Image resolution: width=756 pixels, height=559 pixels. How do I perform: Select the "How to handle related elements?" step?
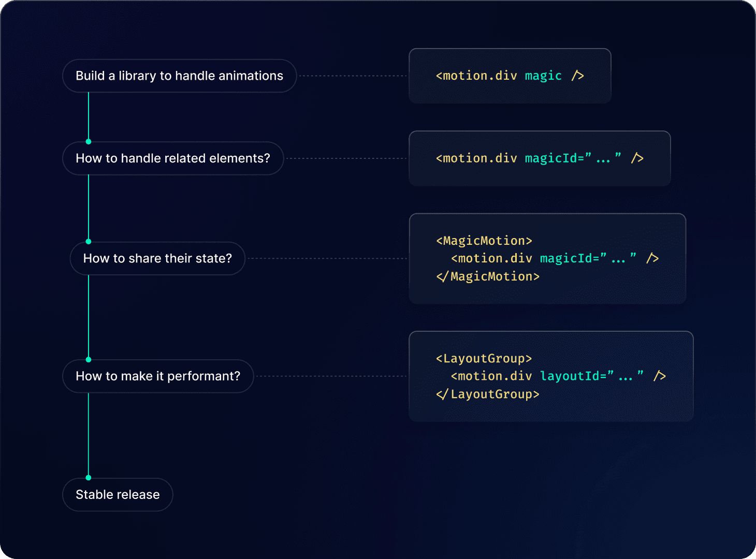173,158
